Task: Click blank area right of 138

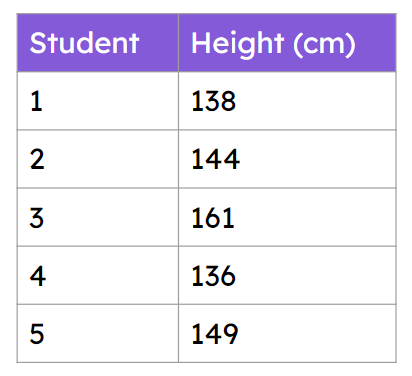Action: pyautogui.click(x=316, y=101)
